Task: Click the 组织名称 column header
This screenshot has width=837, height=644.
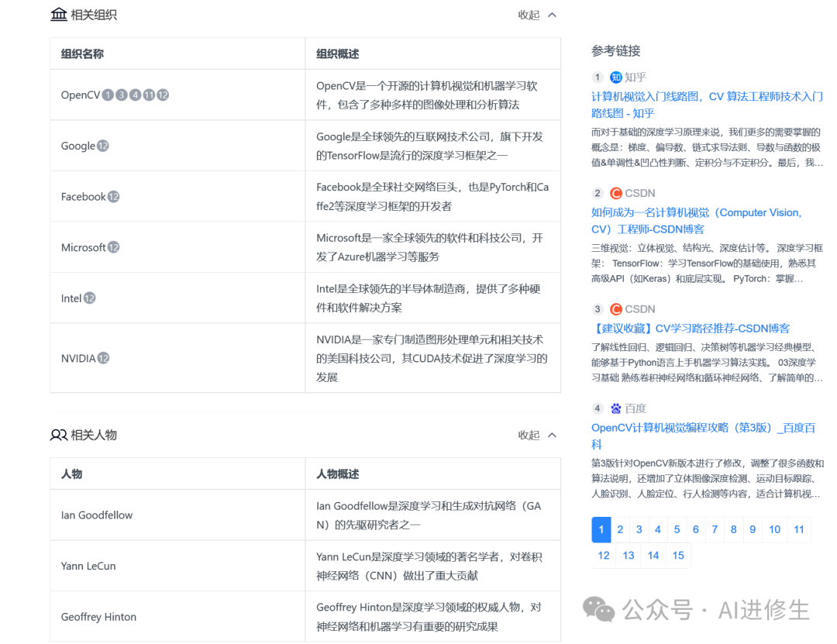Action: point(177,54)
